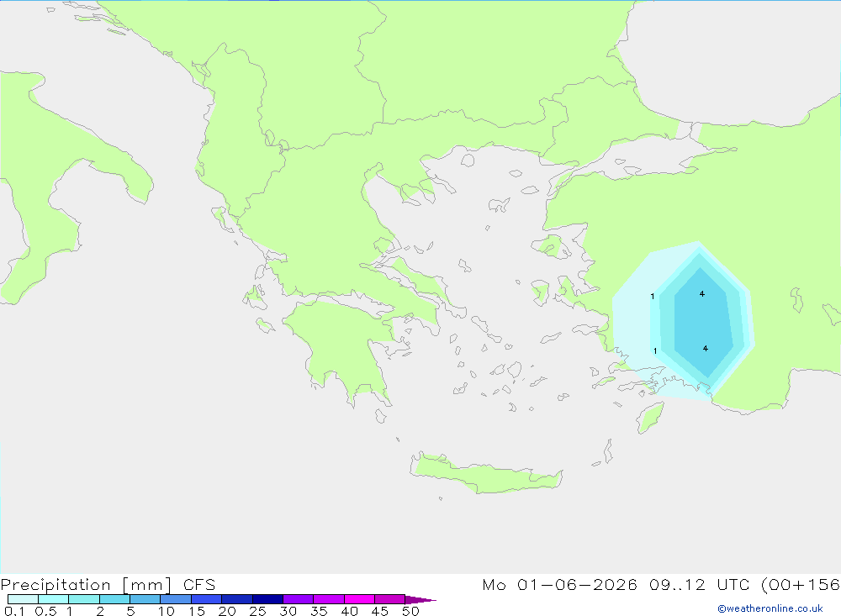Pick the 15–20 mm legend color box
This screenshot has width=841, height=616.
(207, 599)
